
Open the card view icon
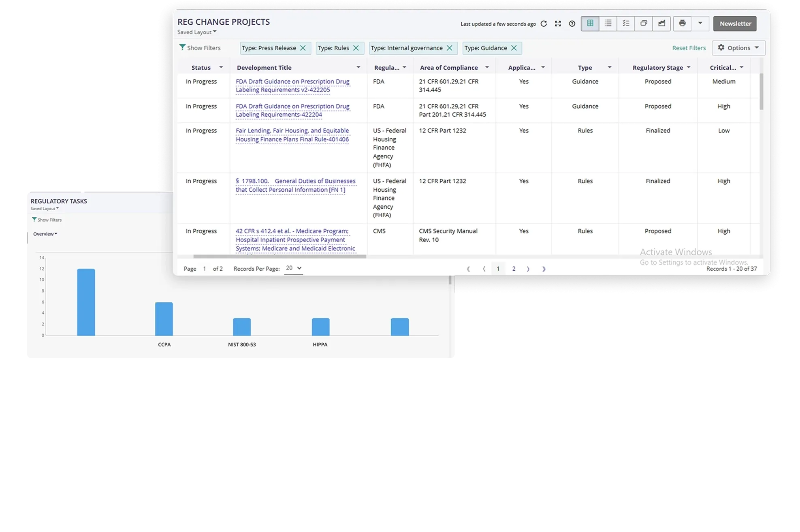pos(644,24)
